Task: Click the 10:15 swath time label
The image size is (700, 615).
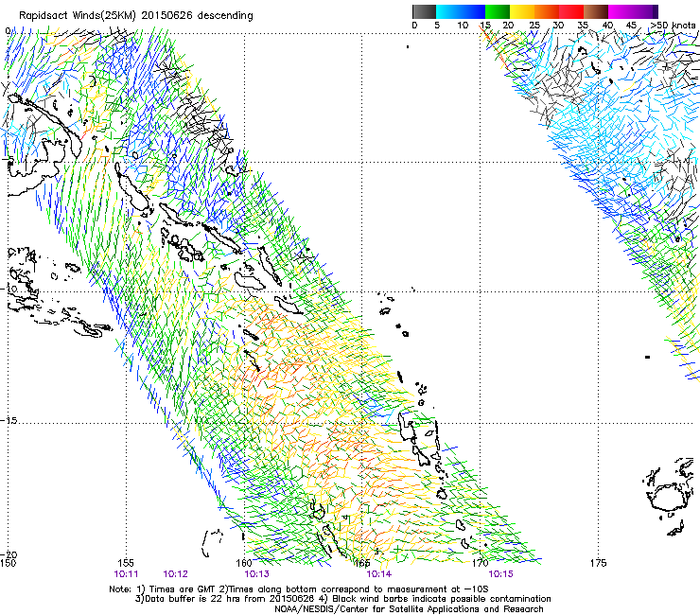Action: tap(500, 574)
